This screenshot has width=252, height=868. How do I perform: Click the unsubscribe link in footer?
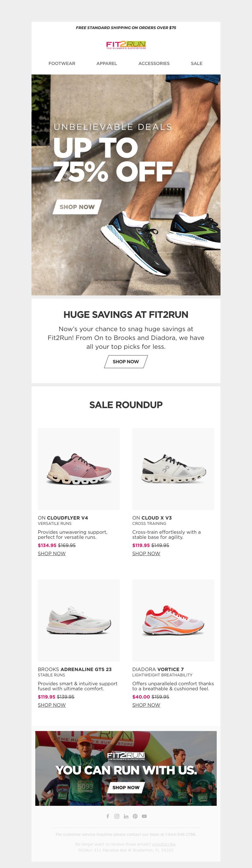(163, 844)
